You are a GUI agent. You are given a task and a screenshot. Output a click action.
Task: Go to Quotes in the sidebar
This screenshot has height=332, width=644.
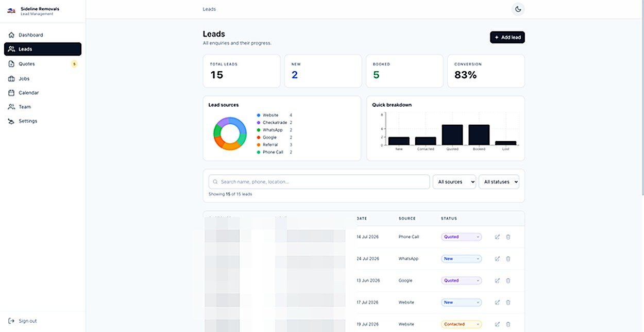pos(43,64)
